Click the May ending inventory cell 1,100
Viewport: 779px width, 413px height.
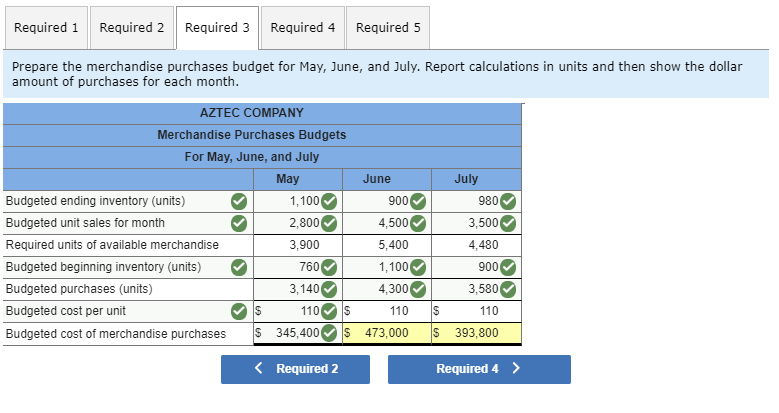298,201
